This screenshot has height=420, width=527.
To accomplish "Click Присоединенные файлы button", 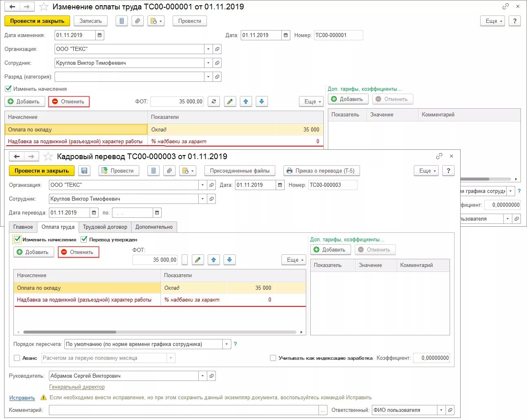I will (239, 171).
